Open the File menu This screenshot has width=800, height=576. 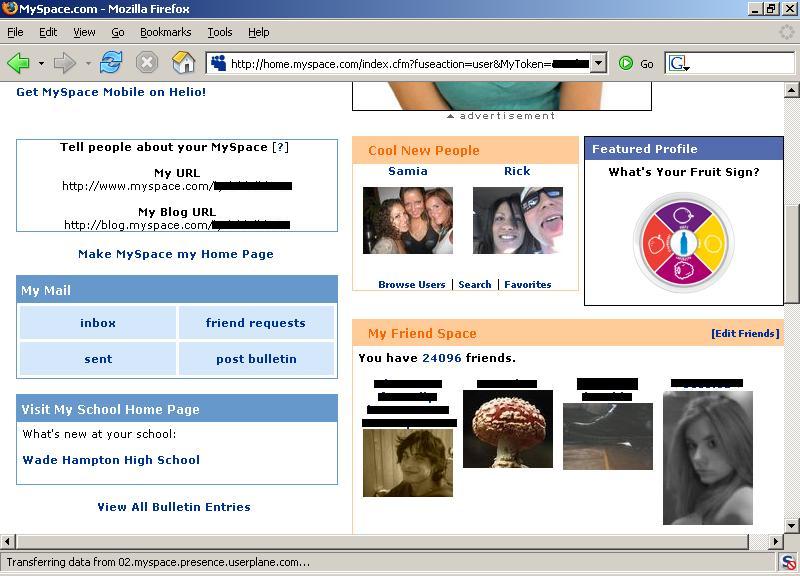coord(15,32)
